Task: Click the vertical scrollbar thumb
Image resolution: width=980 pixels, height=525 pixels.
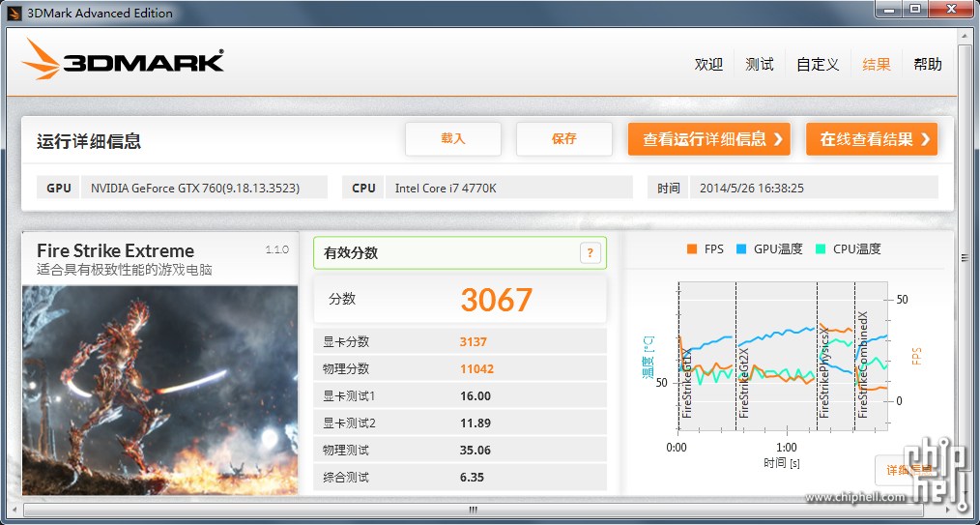Action: tap(966, 258)
